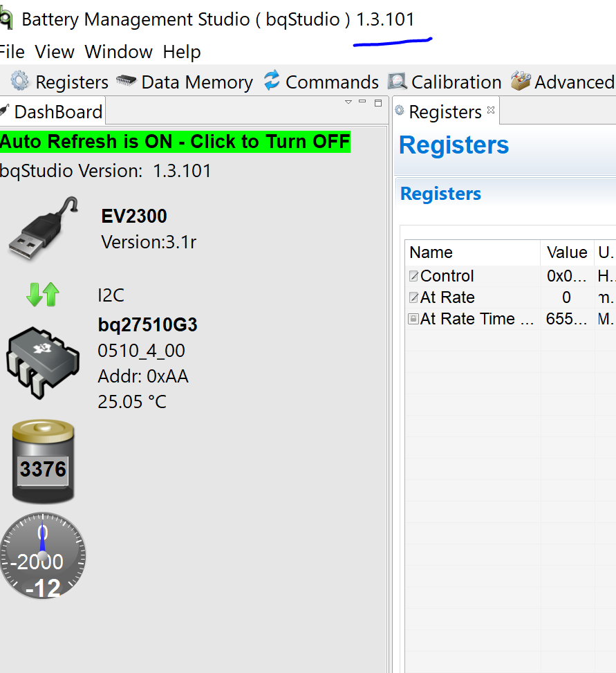
Task: Select the At Rate Time register row
Action: (510, 319)
